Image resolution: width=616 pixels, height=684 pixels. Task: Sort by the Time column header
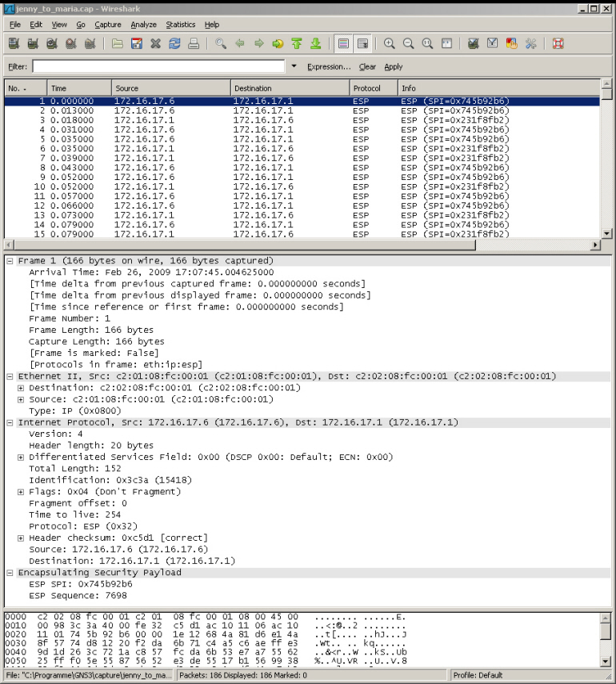click(x=79, y=88)
